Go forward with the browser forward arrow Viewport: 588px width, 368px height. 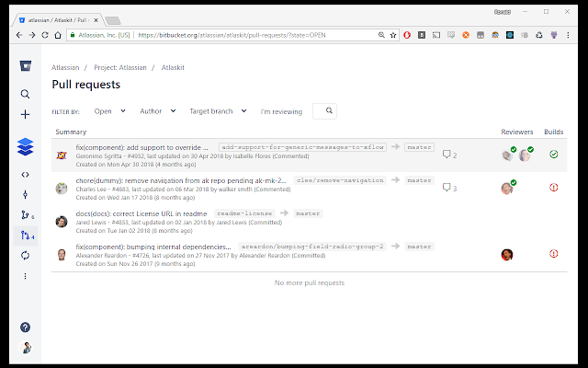[32, 35]
